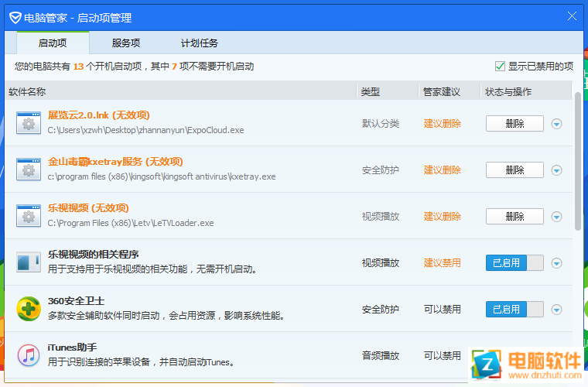Screen dimensions: 588x387
Task: Click 建议删除 advice in 金山毒霸 row
Action: (442, 170)
